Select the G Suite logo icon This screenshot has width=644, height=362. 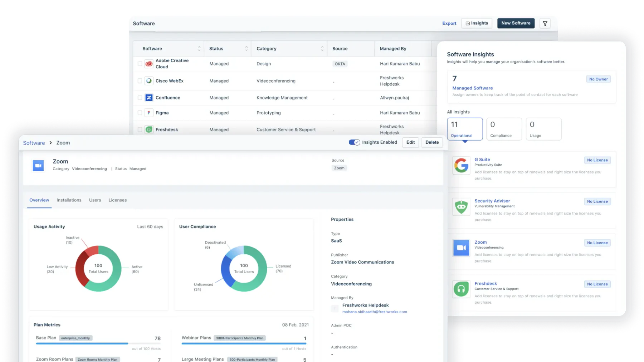[461, 166]
